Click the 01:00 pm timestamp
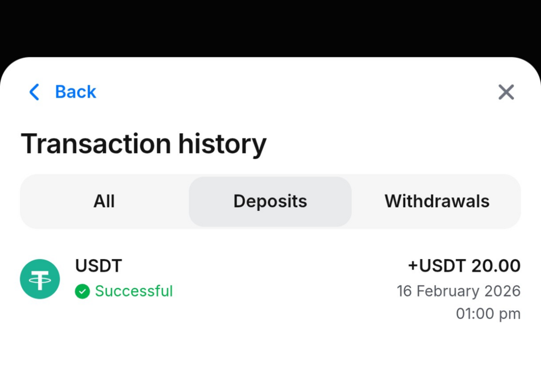Viewport: 541px width, 392px height. point(488,314)
